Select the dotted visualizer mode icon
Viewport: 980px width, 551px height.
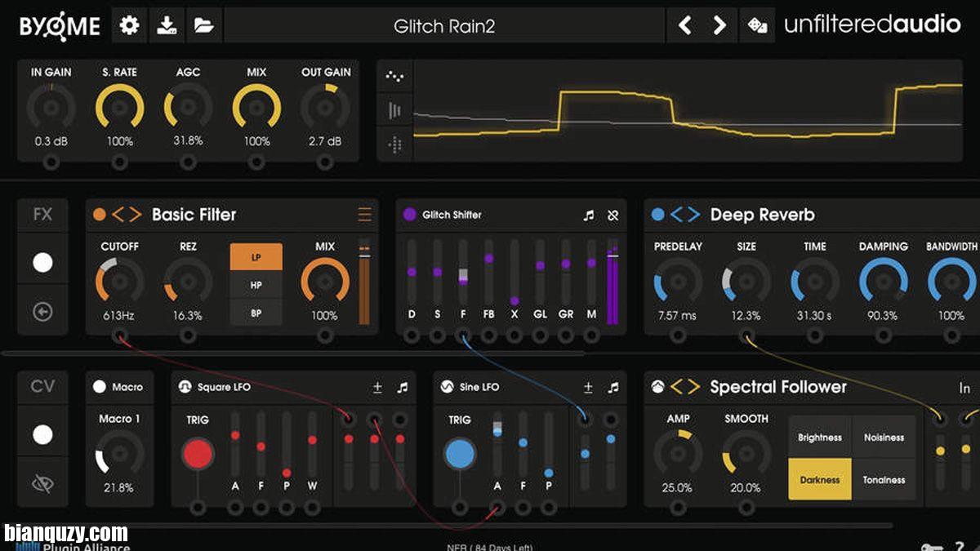(x=395, y=77)
